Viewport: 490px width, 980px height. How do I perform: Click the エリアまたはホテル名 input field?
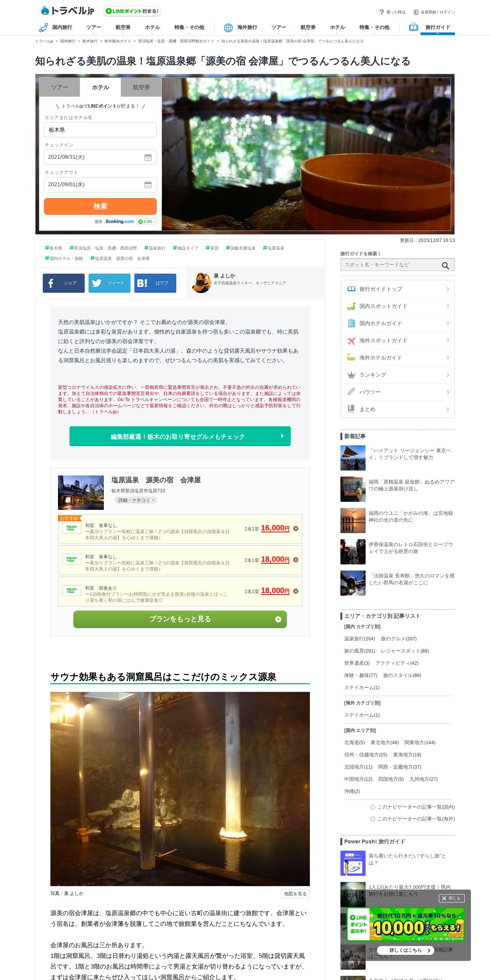100,130
